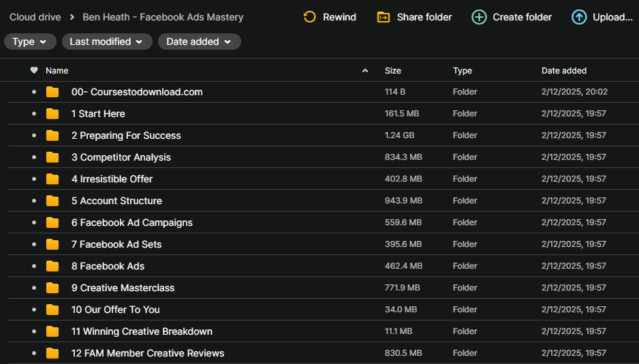Sort by the Size column header

(x=393, y=71)
